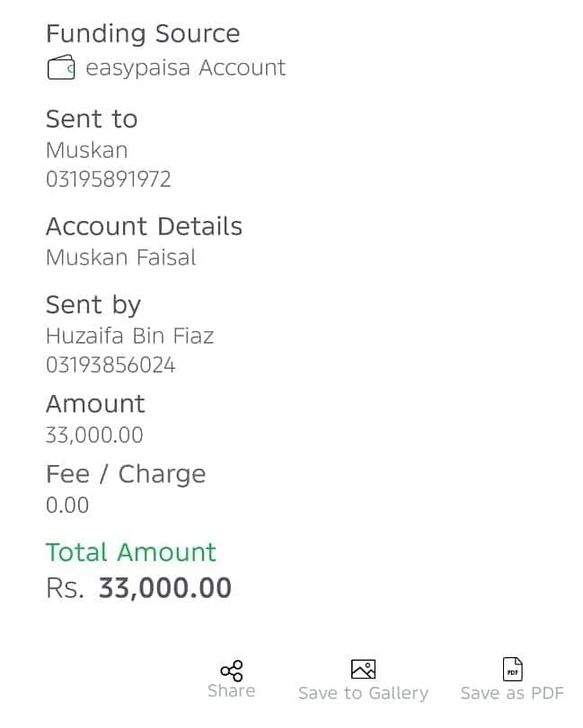Click the easypaisa Account text
This screenshot has height=728, width=583.
tap(186, 68)
